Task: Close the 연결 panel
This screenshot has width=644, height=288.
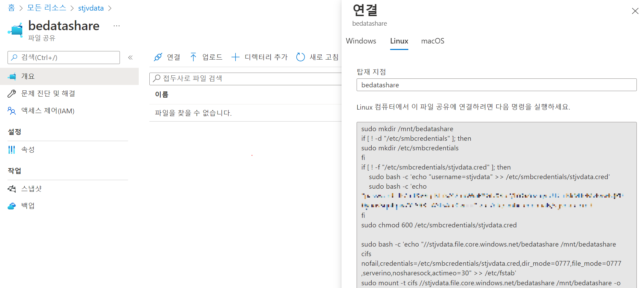Action: point(635,11)
